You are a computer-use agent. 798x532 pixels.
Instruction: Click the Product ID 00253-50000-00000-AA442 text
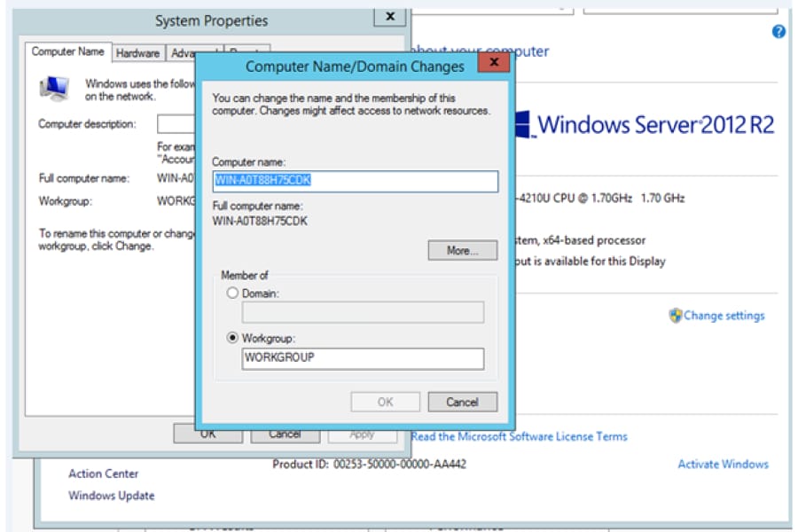point(369,464)
